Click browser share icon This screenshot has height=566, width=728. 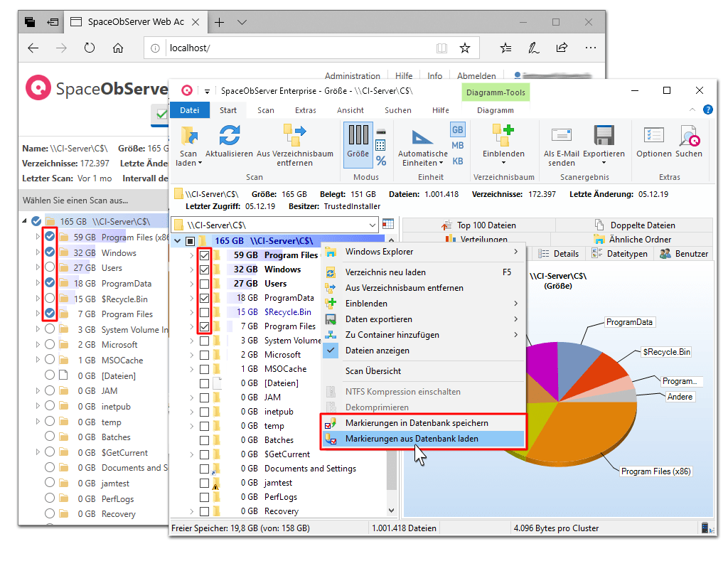tap(562, 48)
